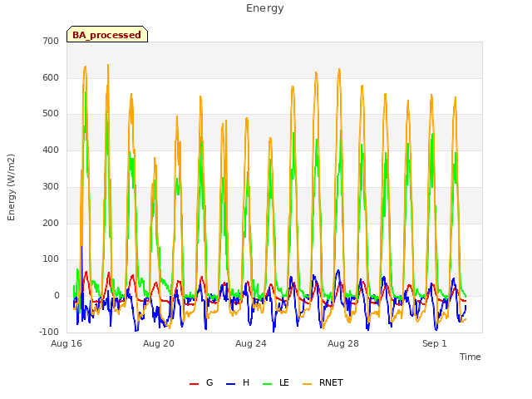Screen dimensions: 532x399
Task: Select the G legend label
Action: pyautogui.click(x=209, y=382)
